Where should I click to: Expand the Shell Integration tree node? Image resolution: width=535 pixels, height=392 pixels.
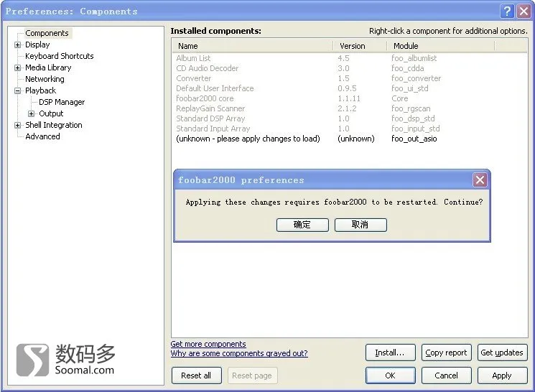(x=17, y=125)
